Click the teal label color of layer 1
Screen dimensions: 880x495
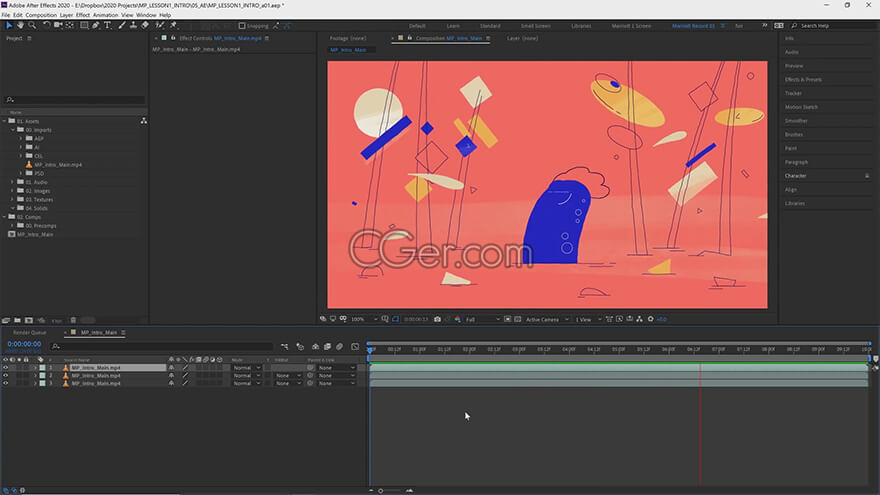pos(42,368)
